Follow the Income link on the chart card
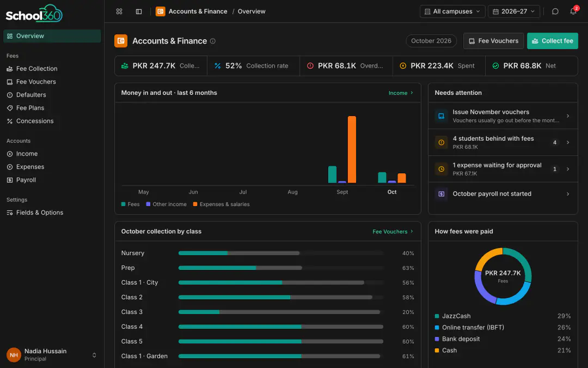 [401, 93]
